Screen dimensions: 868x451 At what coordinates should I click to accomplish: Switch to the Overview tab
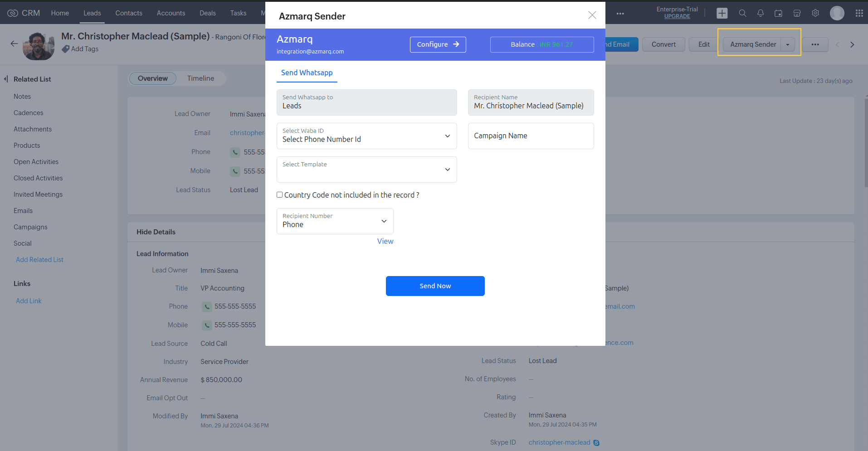(153, 78)
